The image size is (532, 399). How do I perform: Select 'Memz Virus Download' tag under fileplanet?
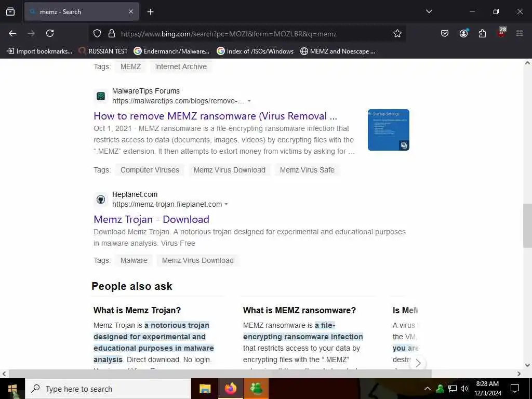point(198,260)
